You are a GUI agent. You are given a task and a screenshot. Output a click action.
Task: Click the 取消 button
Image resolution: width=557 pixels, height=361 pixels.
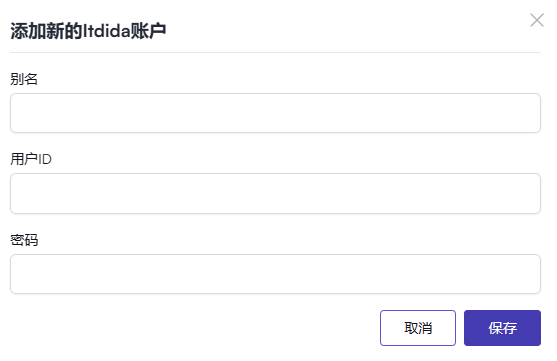click(x=418, y=328)
